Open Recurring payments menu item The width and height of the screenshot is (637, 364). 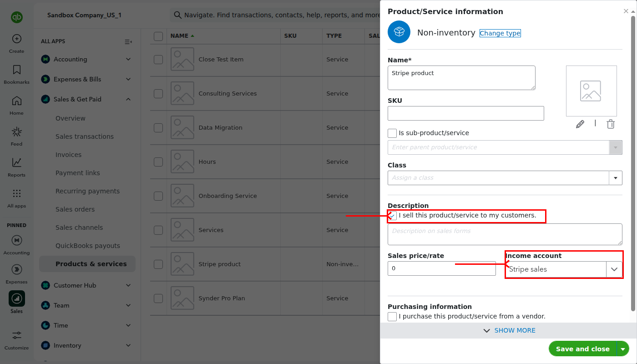[x=88, y=191]
